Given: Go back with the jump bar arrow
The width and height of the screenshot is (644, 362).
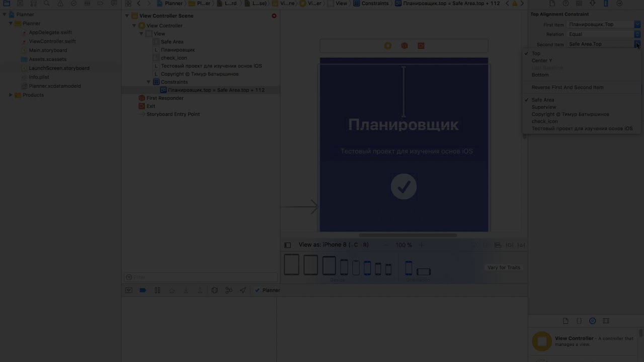Looking at the screenshot, I should click(x=139, y=4).
